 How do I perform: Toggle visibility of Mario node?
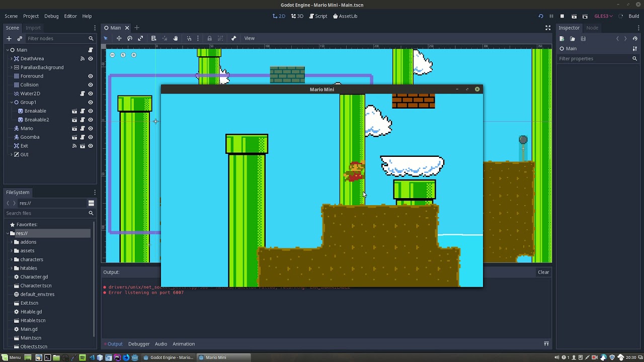point(91,129)
